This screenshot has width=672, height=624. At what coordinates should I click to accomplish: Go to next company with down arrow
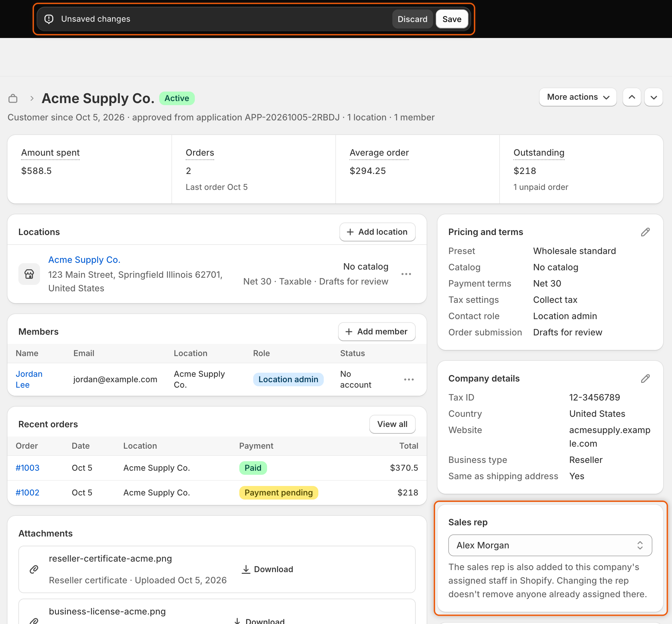(x=654, y=97)
